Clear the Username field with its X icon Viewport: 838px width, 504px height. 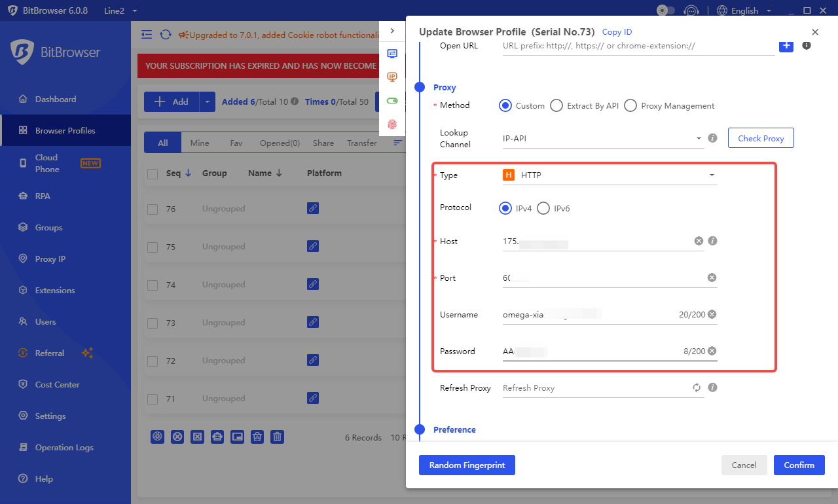(712, 315)
